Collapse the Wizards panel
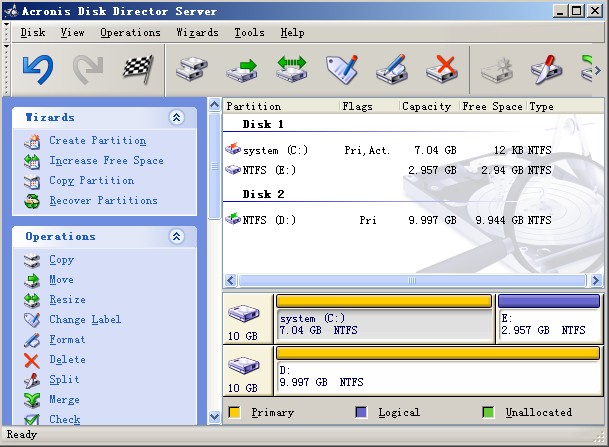Screen dimensions: 609x447 point(176,117)
